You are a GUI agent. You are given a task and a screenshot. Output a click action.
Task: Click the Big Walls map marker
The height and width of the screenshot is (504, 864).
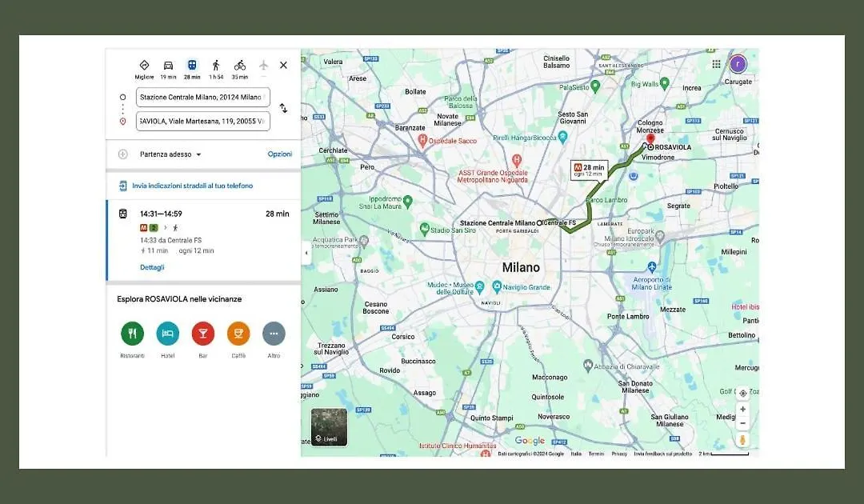(x=665, y=83)
